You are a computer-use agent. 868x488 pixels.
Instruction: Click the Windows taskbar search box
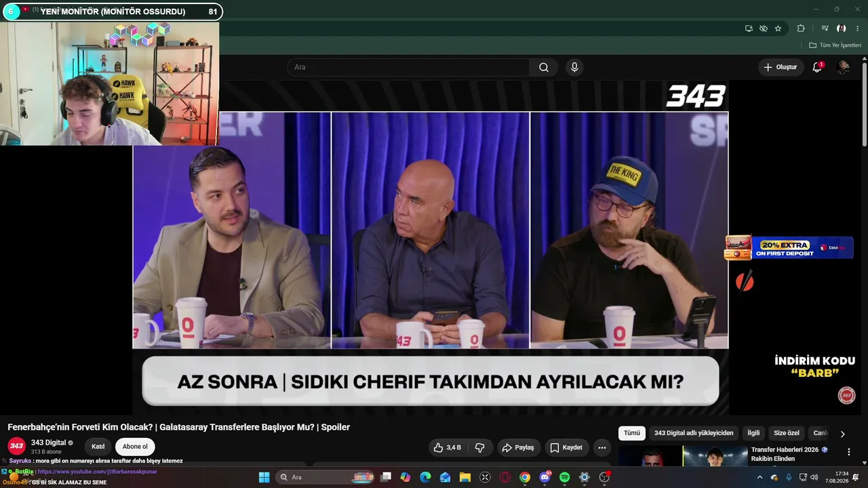point(325,477)
